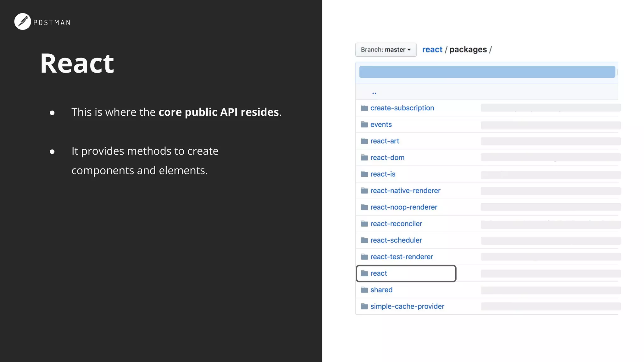Click folder icon beside react-scheduler
This screenshot has width=644, height=362.
[x=364, y=240]
